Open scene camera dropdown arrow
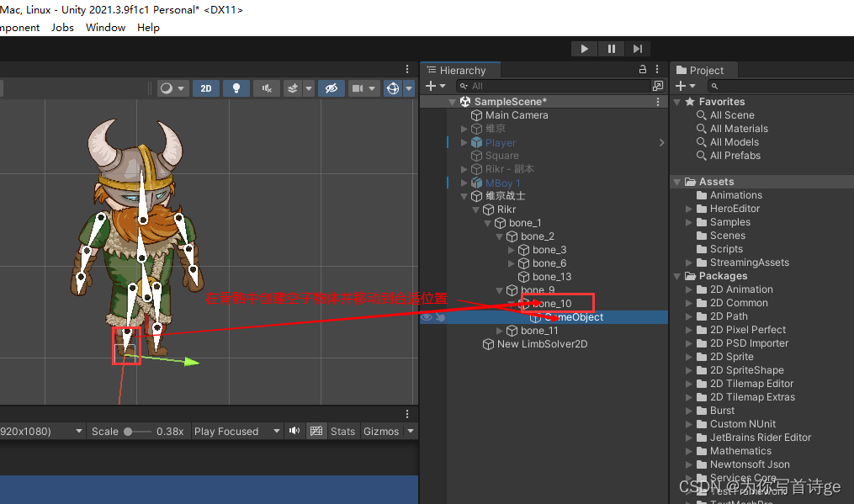The width and height of the screenshot is (854, 504). pos(372,88)
